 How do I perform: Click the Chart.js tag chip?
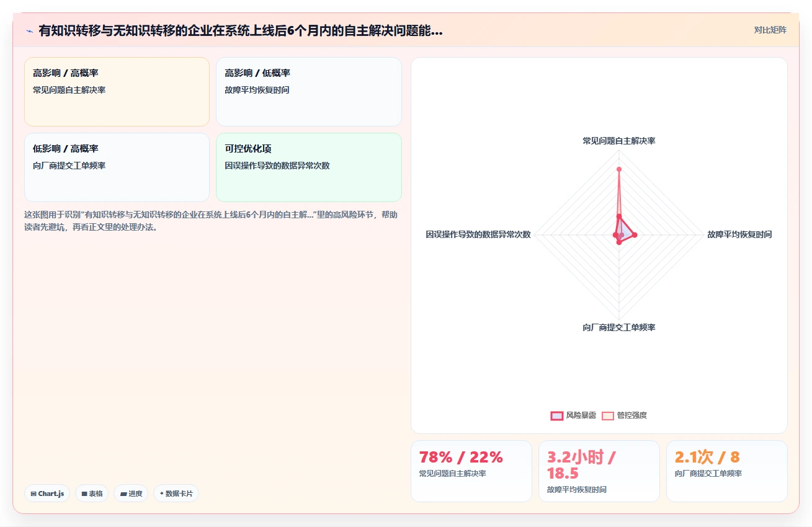tap(47, 494)
